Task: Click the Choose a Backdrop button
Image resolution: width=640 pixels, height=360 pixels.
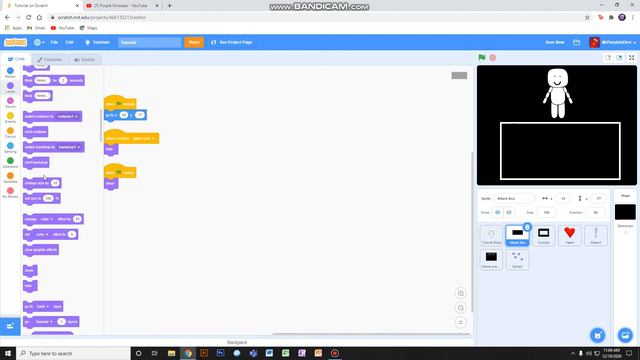Action: pyautogui.click(x=625, y=335)
